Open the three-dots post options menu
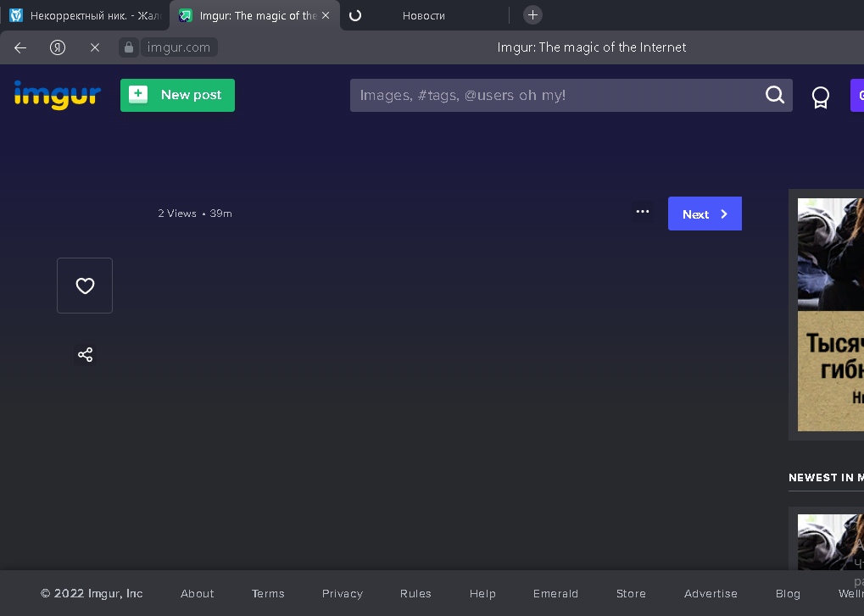Screen dimensions: 864x616 pyautogui.click(x=642, y=212)
